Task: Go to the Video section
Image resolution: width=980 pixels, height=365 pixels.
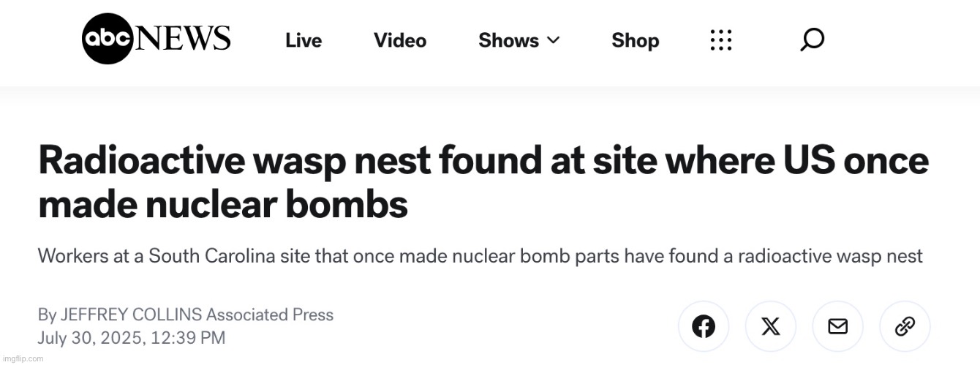Action: coord(400,40)
